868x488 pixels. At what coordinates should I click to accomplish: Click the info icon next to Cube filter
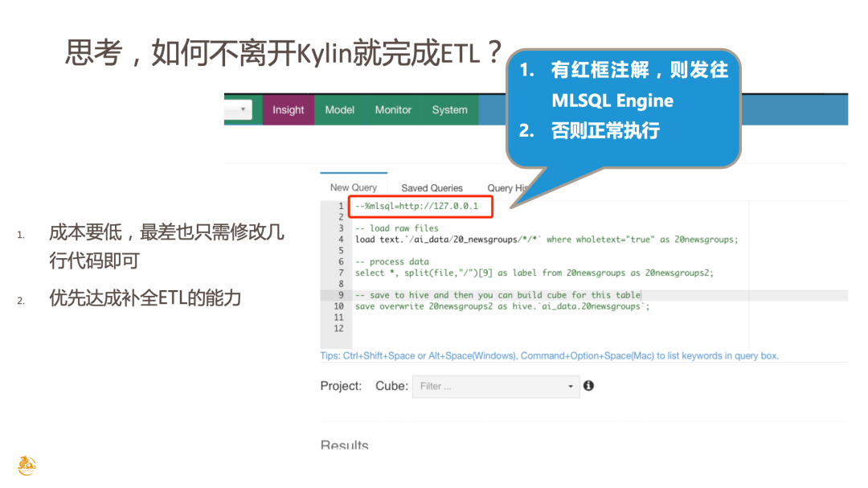tap(588, 386)
